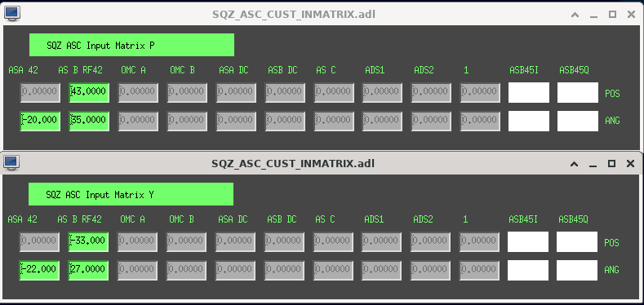Select Matrix P ANG AS C field
The image size is (644, 305).
(334, 121)
